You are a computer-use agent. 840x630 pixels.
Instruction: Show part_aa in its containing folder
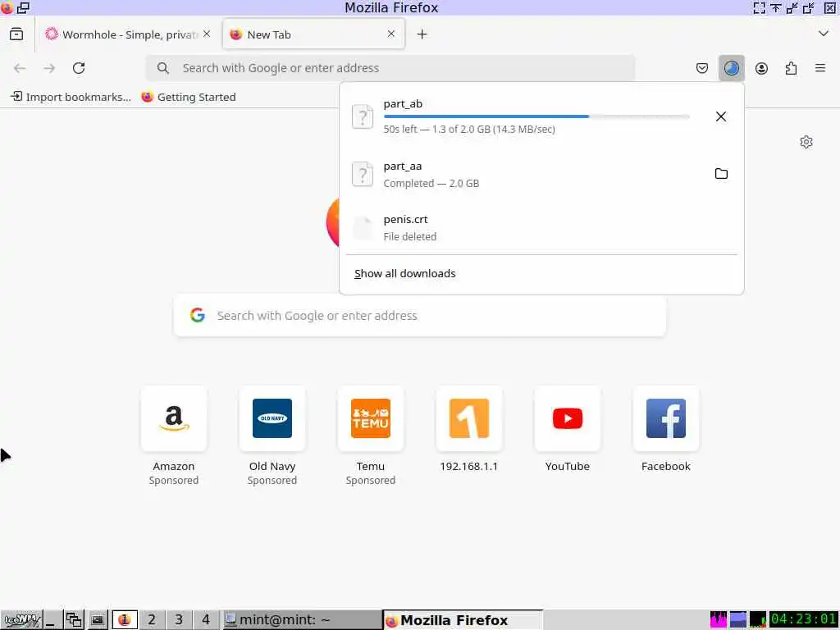pyautogui.click(x=721, y=174)
